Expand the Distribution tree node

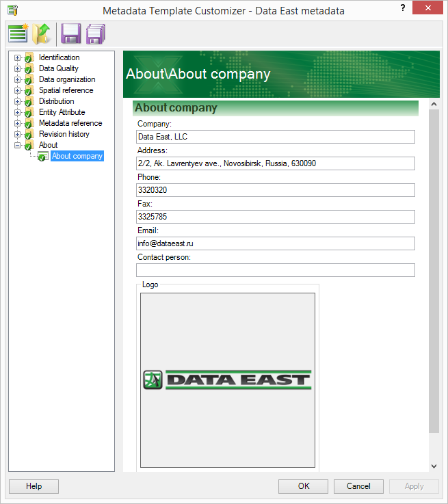18,101
